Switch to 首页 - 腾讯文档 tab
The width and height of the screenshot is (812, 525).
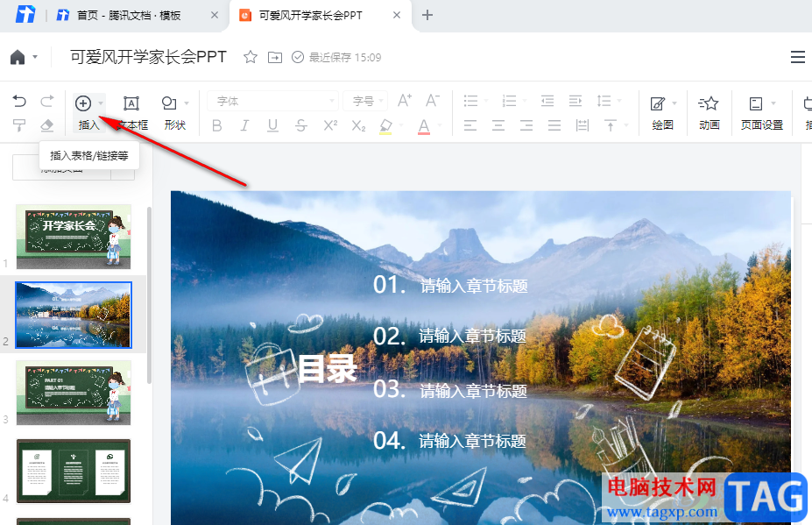point(129,16)
